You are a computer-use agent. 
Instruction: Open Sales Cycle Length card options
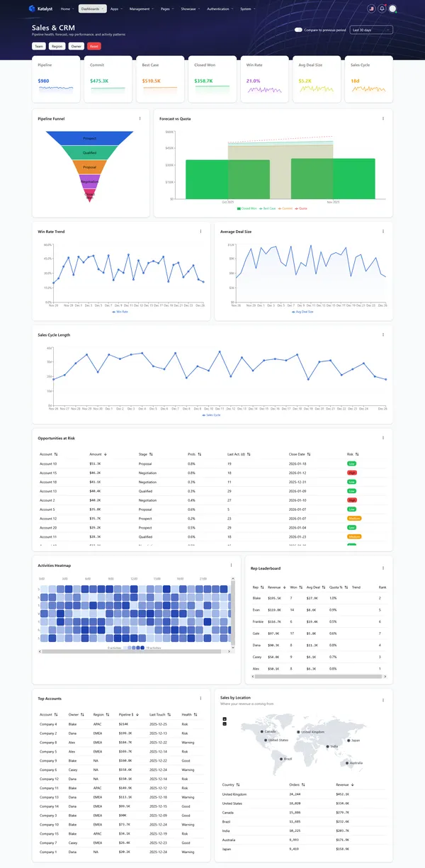[383, 334]
